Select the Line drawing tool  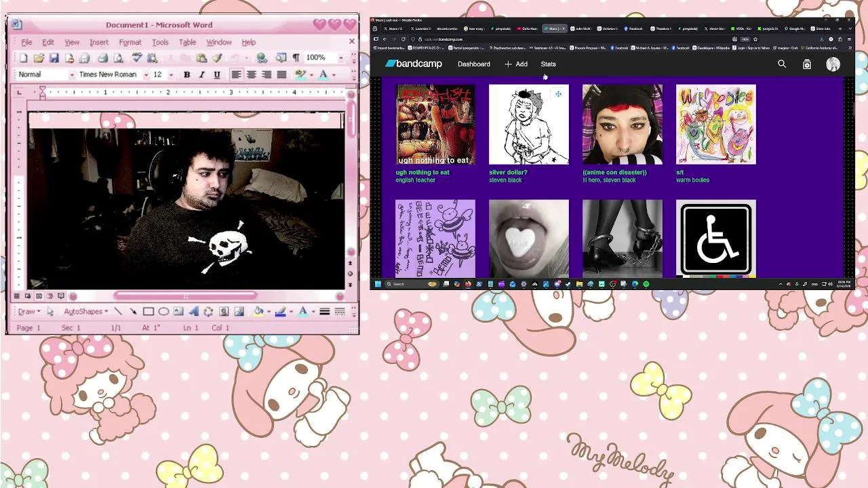pyautogui.click(x=118, y=312)
